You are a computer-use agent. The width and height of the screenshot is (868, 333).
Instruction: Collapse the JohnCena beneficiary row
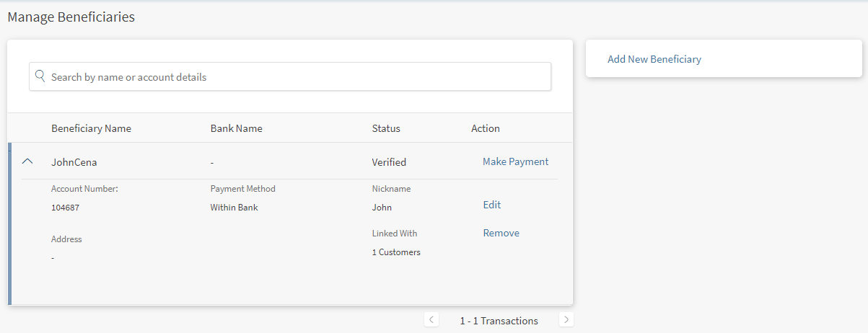point(27,162)
